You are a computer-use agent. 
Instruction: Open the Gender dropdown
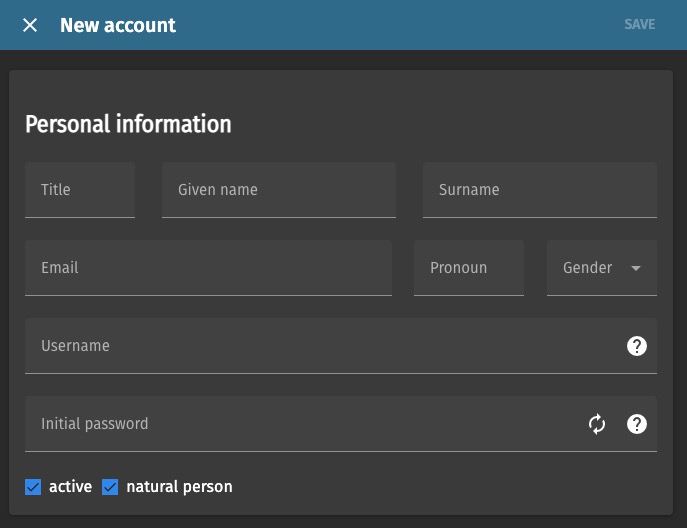tap(602, 268)
